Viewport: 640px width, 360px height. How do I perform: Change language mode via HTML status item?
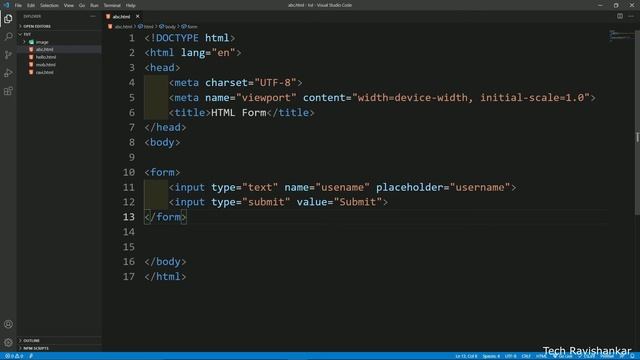click(x=541, y=356)
